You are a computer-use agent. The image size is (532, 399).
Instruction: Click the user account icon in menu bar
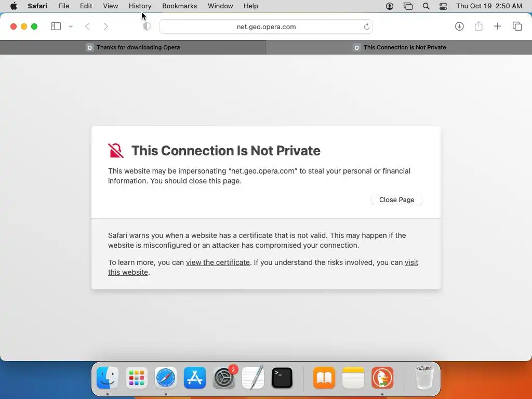[x=390, y=6]
